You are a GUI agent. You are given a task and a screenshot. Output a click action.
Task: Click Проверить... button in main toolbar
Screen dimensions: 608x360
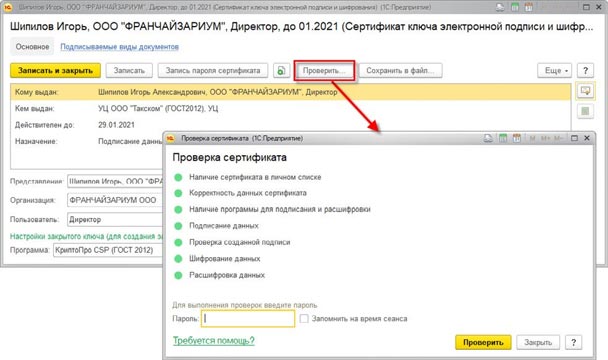pos(324,71)
